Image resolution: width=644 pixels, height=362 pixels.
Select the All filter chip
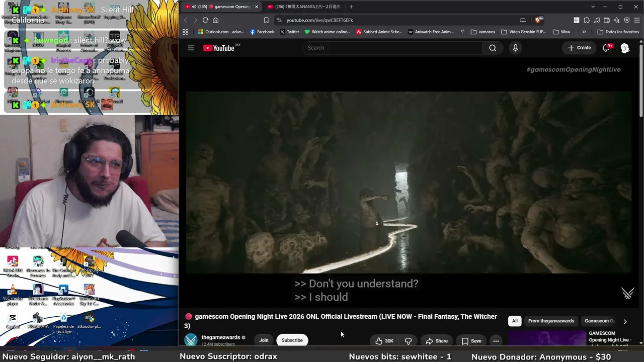pyautogui.click(x=515, y=321)
